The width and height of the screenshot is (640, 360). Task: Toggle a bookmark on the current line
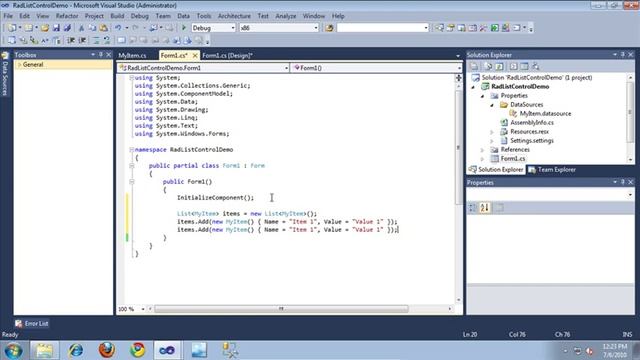pos(121,40)
